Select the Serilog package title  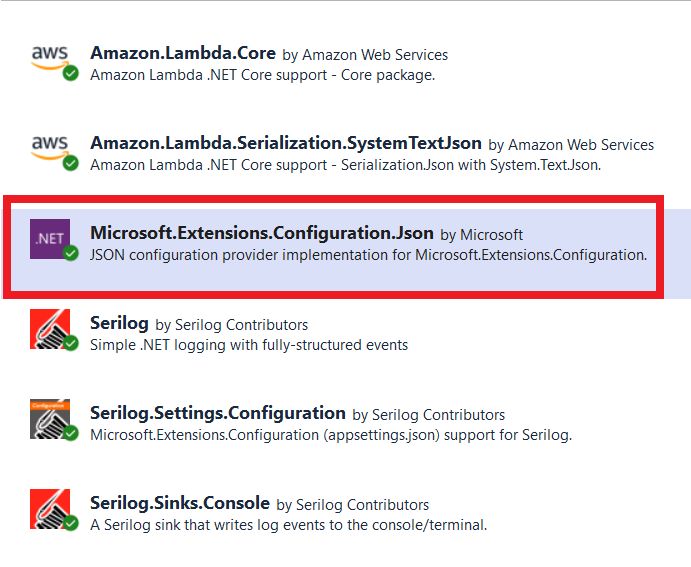pos(119,324)
